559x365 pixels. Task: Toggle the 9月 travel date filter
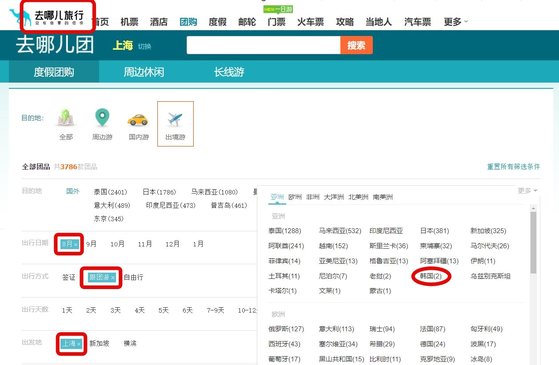[x=91, y=244]
